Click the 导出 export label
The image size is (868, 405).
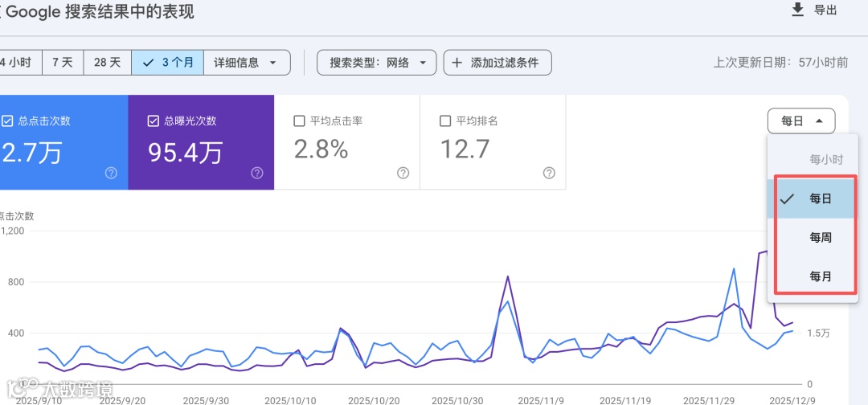(x=825, y=10)
